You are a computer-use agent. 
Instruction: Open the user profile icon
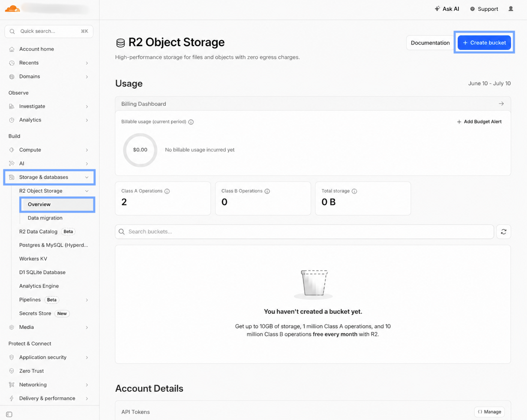tap(510, 9)
